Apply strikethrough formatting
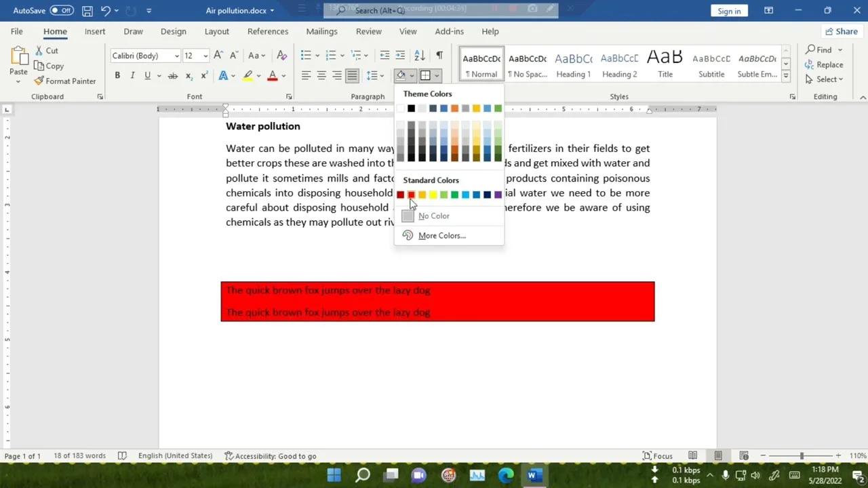Viewport: 868px width, 488px height. click(172, 75)
